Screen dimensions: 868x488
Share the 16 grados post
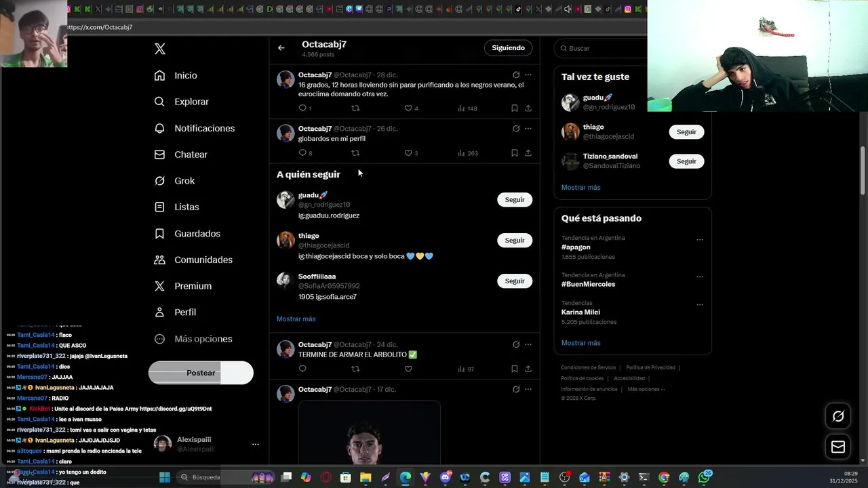[x=528, y=108]
